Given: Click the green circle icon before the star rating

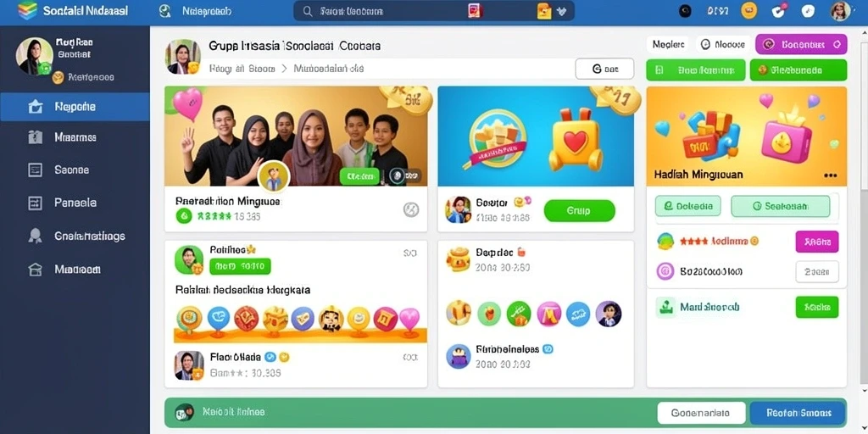Looking at the screenshot, I should tap(184, 216).
